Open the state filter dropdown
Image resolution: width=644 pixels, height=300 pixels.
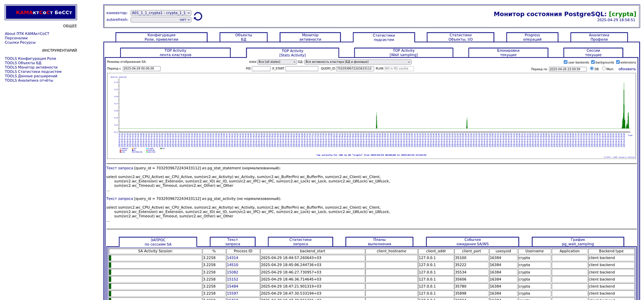click(277, 62)
